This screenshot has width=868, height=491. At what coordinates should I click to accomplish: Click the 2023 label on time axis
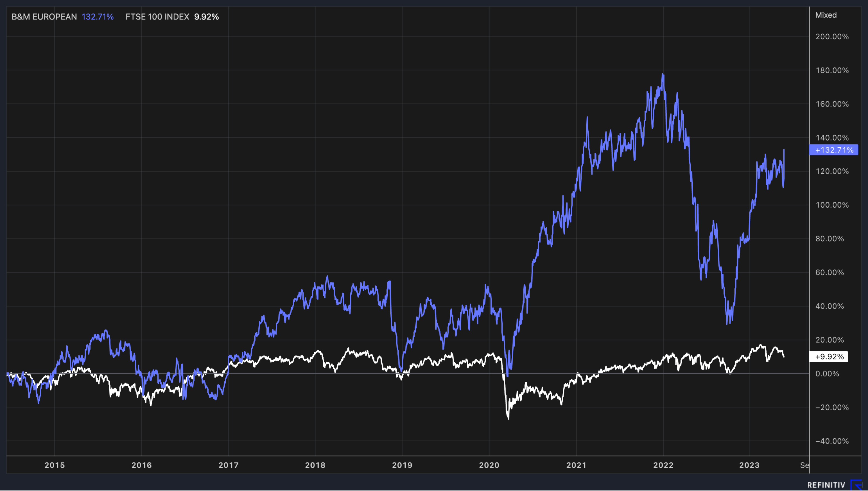(749, 465)
